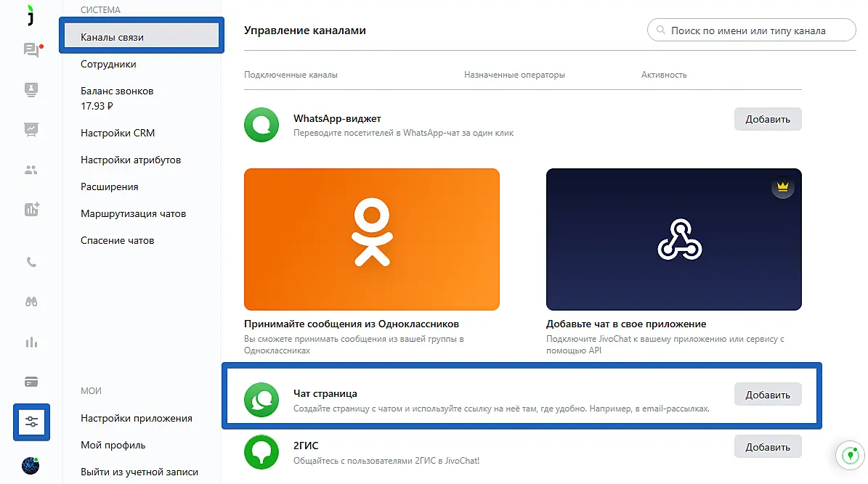Open Спасение чатов menu item
Screen dimensions: 868x484
point(118,241)
